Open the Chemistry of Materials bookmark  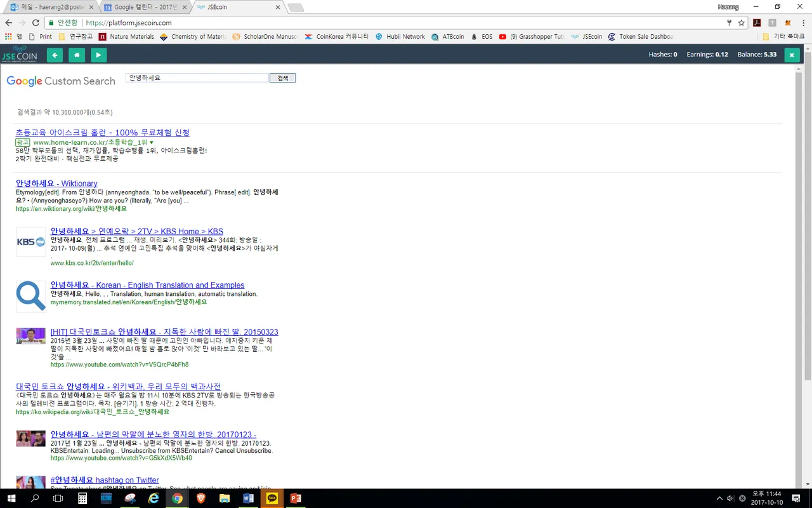[193, 37]
